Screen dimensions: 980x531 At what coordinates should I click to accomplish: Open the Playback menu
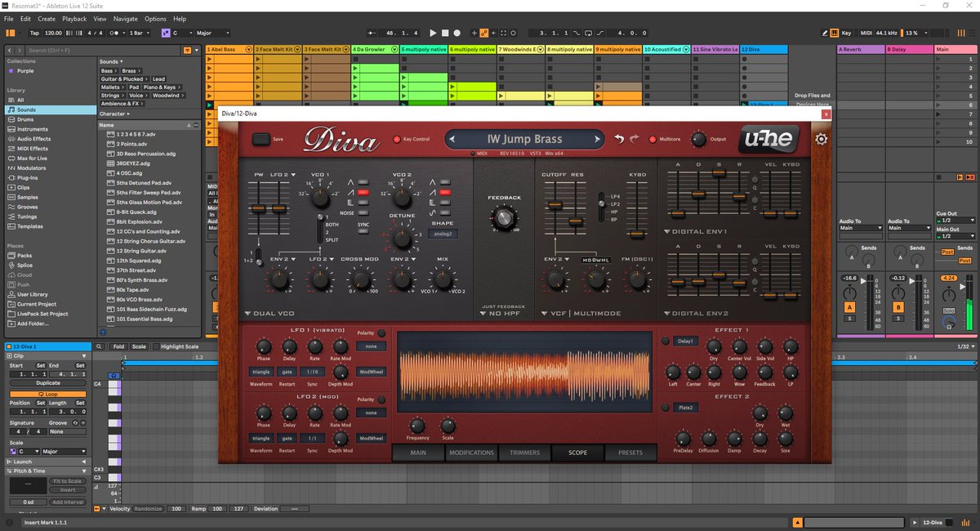pos(74,18)
